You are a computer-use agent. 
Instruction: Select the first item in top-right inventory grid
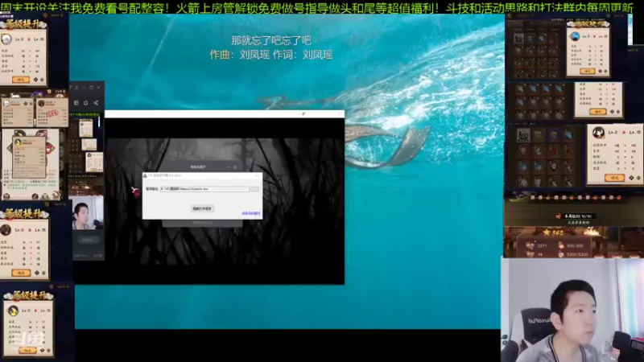pyautogui.click(x=518, y=39)
